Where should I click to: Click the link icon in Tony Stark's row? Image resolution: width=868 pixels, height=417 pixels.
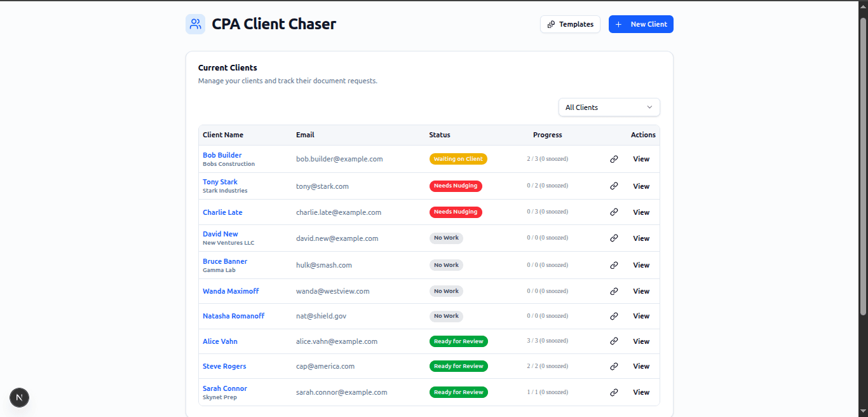(614, 186)
